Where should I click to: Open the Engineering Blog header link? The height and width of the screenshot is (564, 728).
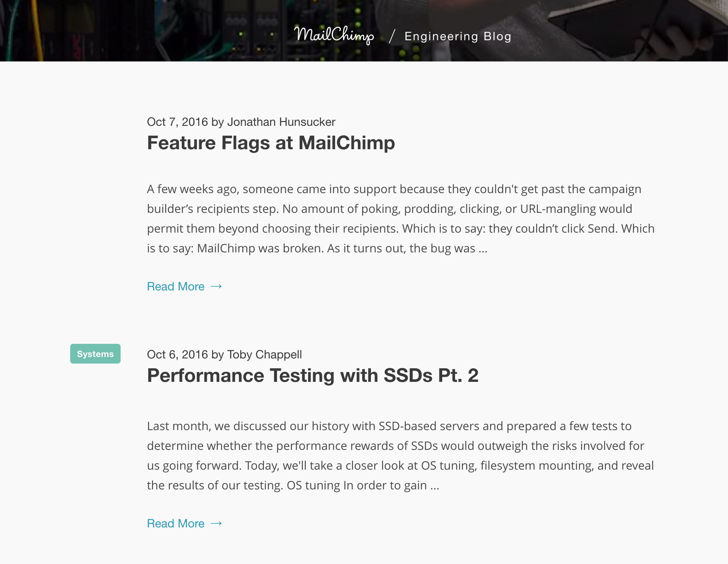pyautogui.click(x=458, y=36)
